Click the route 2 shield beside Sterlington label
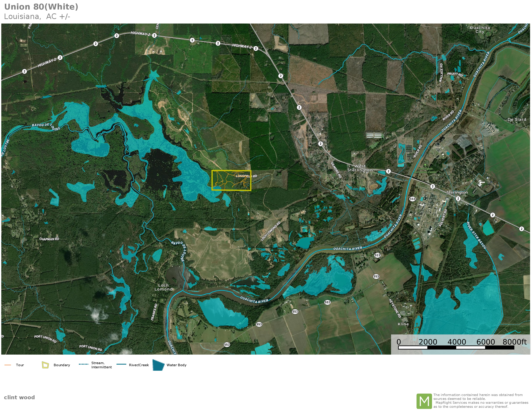The height and width of the screenshot is (411, 532). pyautogui.click(x=458, y=198)
